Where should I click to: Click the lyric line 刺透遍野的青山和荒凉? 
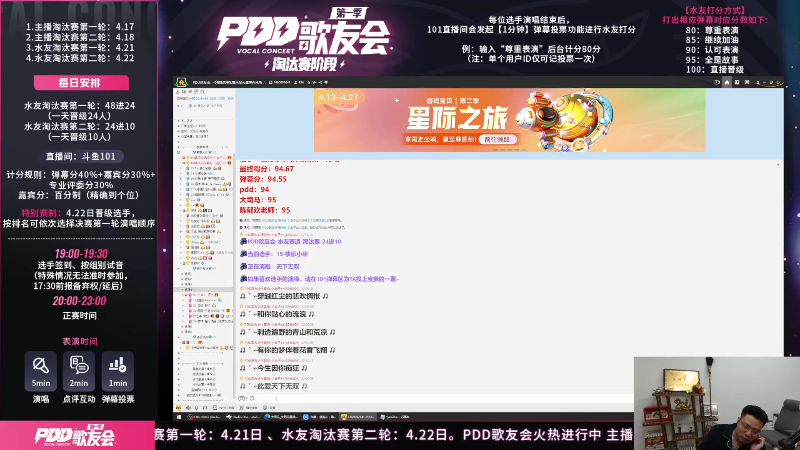click(x=288, y=332)
